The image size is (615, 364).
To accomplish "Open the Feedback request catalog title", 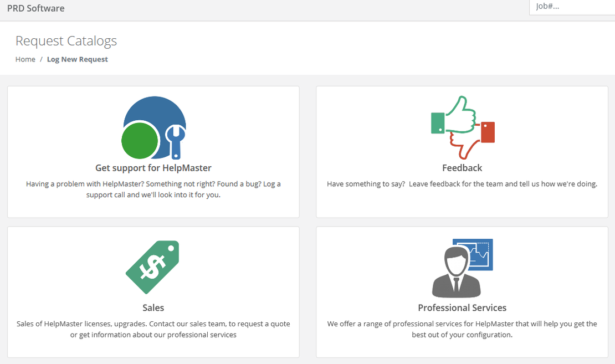I will tap(462, 168).
